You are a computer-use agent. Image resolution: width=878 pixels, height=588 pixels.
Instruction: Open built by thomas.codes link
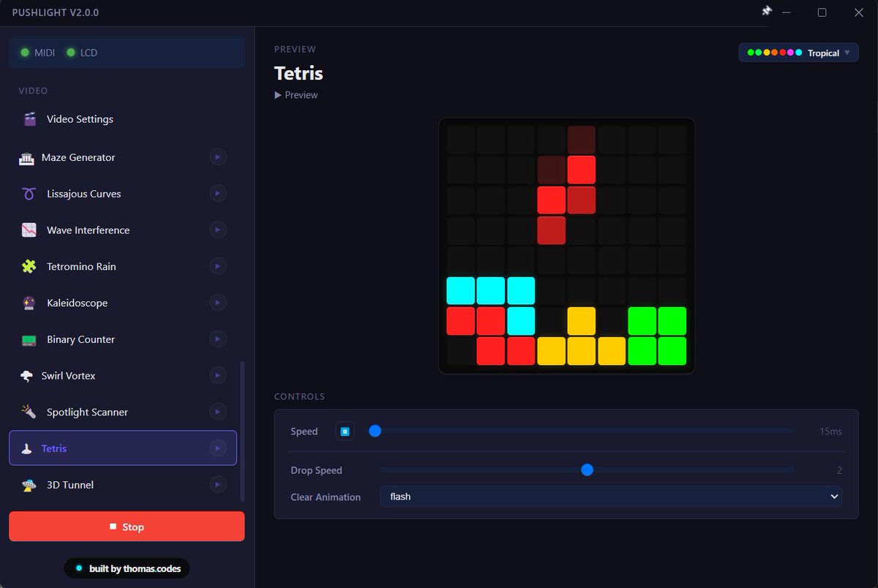tap(127, 568)
